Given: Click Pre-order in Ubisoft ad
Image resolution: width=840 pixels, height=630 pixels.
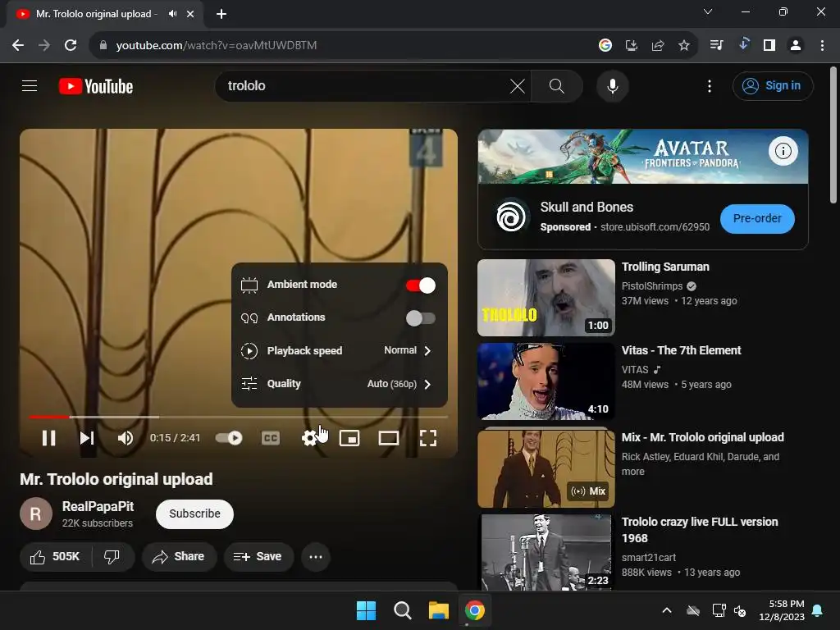Looking at the screenshot, I should click(757, 218).
